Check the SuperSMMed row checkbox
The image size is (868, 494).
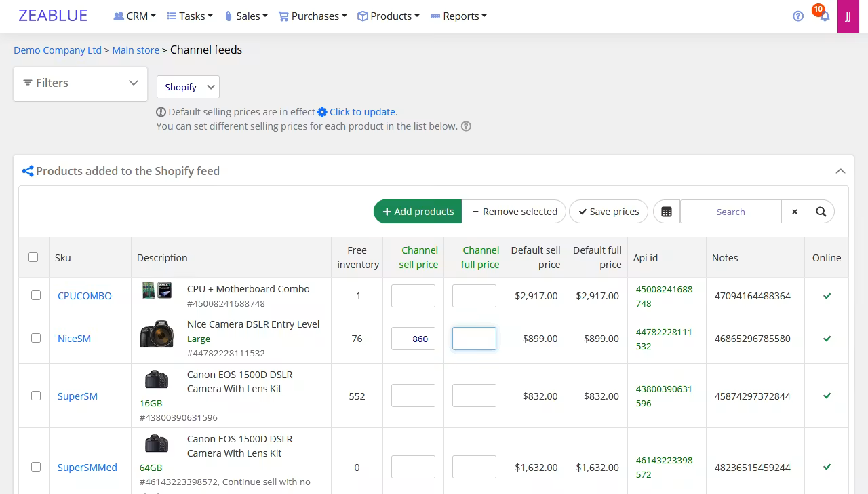pyautogui.click(x=36, y=467)
